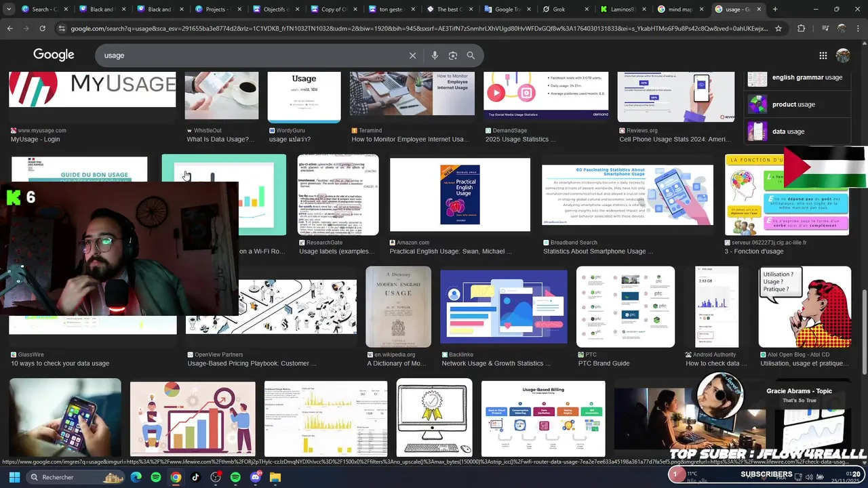Screen dimensions: 868x488
Task: Open the Chrome extensions puzzle icon
Action: [802, 28]
